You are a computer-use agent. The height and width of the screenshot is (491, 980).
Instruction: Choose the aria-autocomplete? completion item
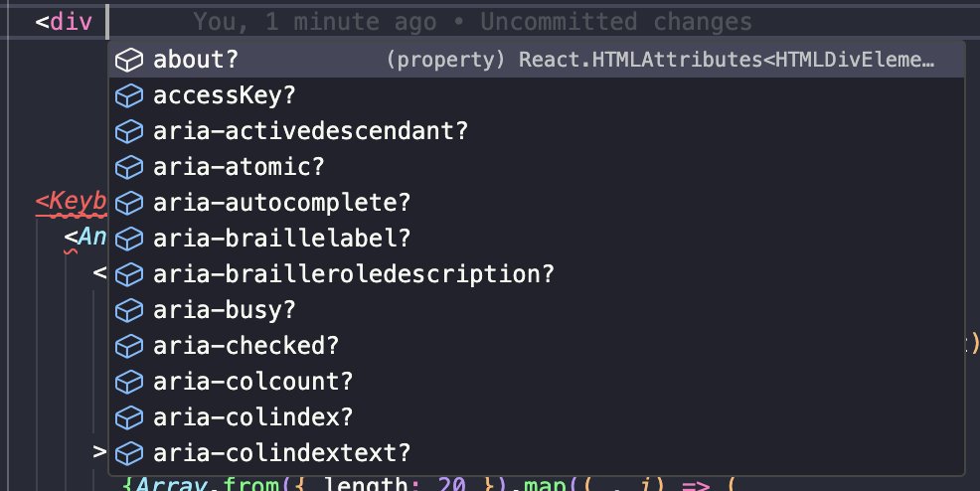[x=537, y=203]
